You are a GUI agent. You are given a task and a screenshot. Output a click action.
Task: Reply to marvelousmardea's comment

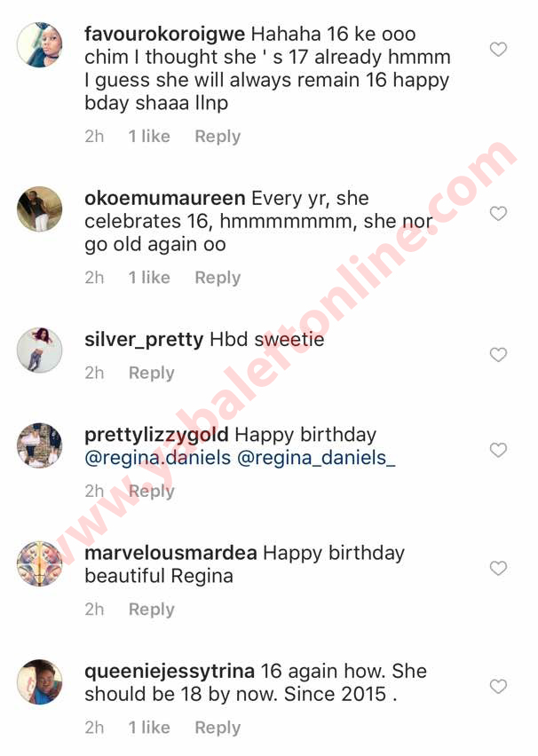(151, 610)
